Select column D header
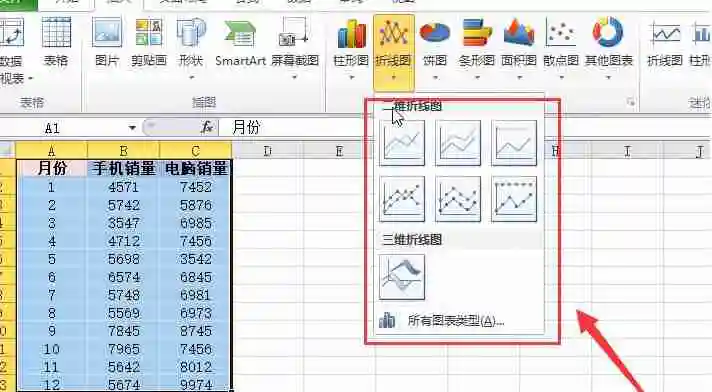The image size is (712, 392). (x=267, y=150)
